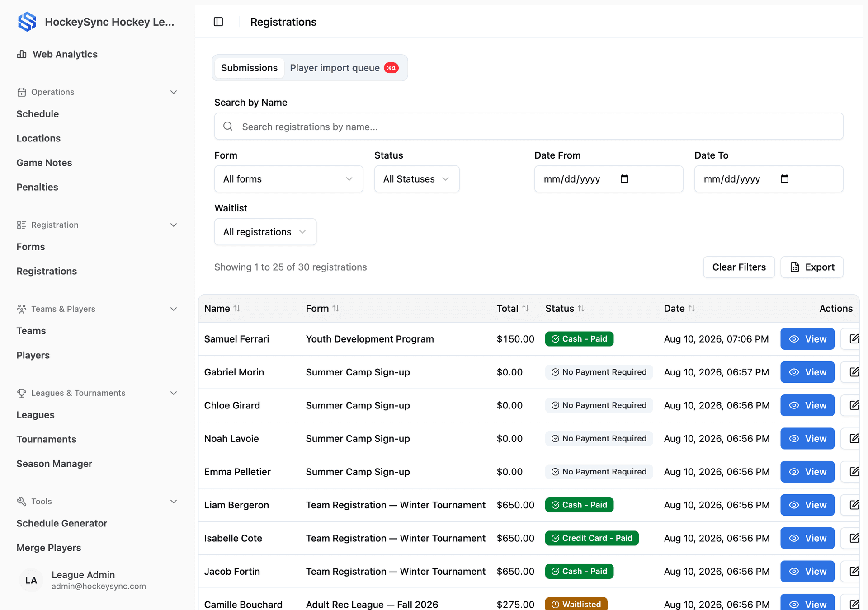View Samuel Ferrari's registration

[x=807, y=339]
